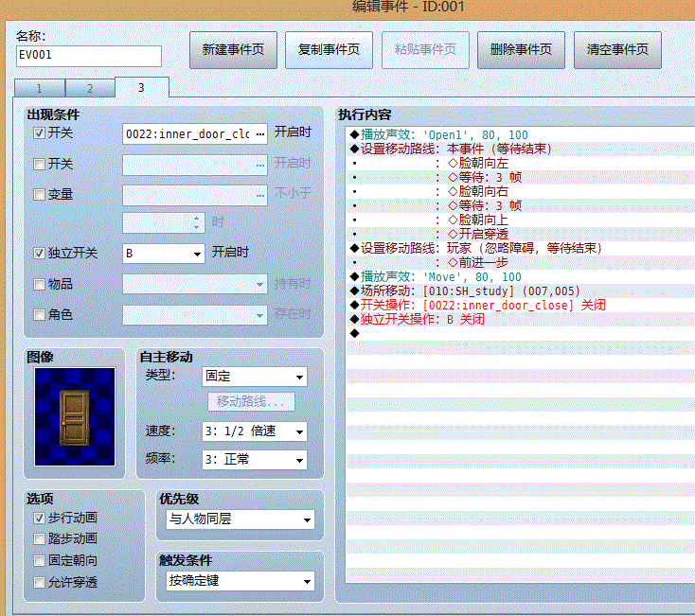
Task: Focus the 名称 field containing EV001
Action: click(89, 56)
